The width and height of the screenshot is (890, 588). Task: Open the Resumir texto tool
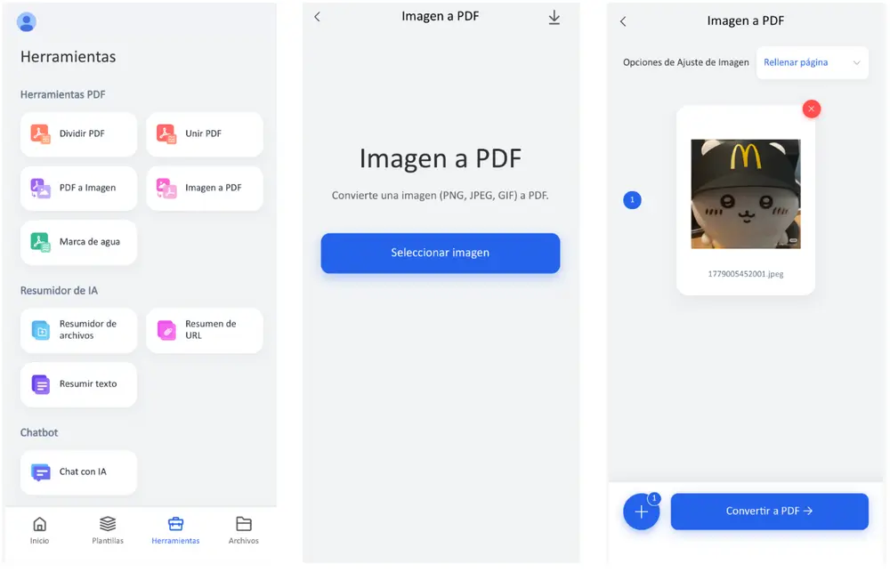[x=78, y=384]
